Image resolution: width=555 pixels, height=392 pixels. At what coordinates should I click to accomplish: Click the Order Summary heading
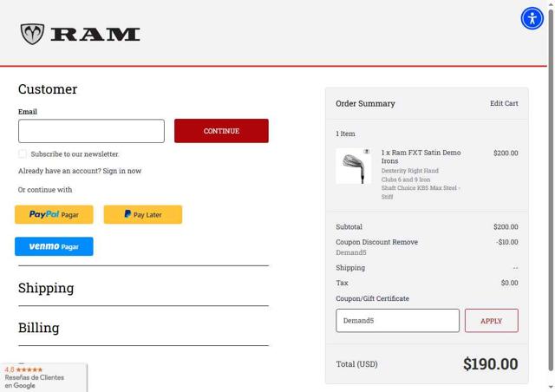pos(365,103)
